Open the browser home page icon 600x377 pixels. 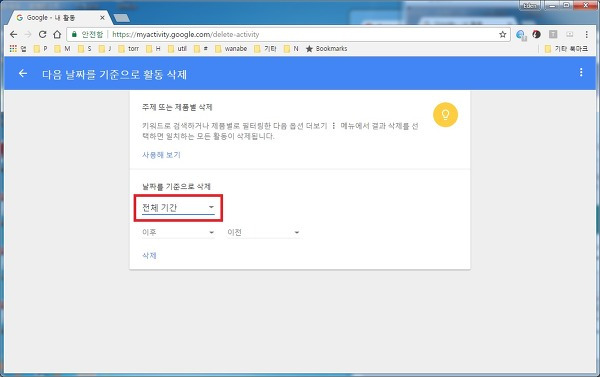(x=57, y=34)
